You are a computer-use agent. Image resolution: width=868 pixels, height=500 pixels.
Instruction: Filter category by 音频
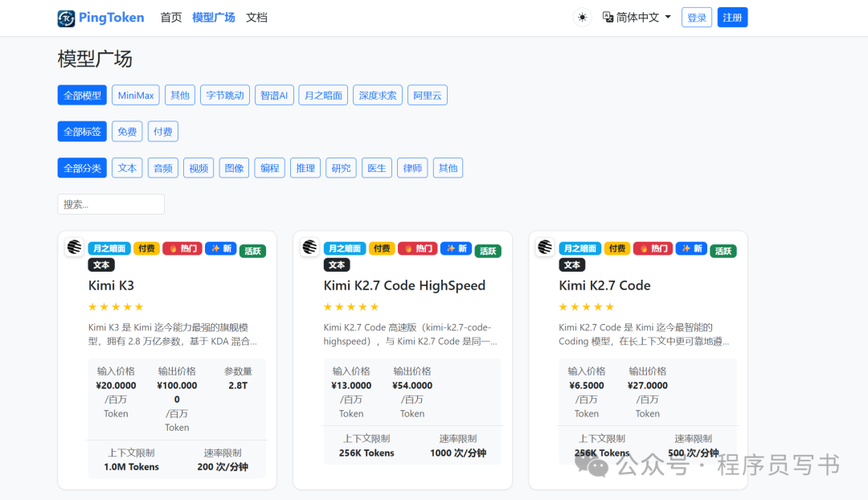coord(162,168)
